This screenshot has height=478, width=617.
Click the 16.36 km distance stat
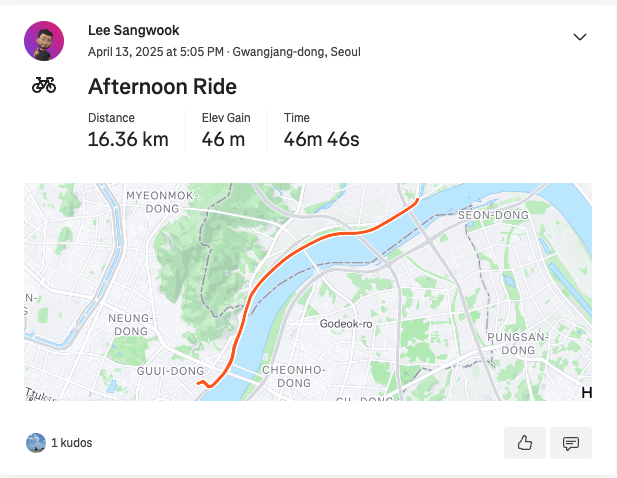click(128, 139)
